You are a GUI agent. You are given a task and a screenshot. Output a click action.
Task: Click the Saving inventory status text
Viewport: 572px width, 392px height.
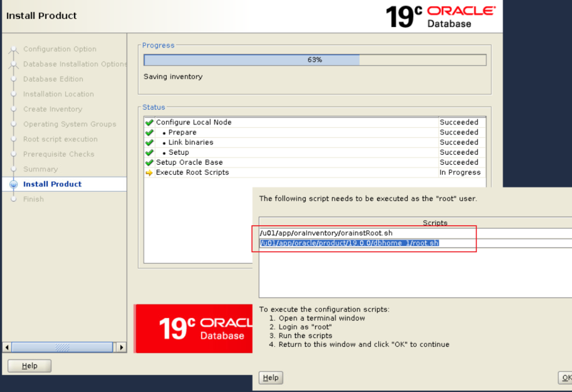(x=173, y=77)
